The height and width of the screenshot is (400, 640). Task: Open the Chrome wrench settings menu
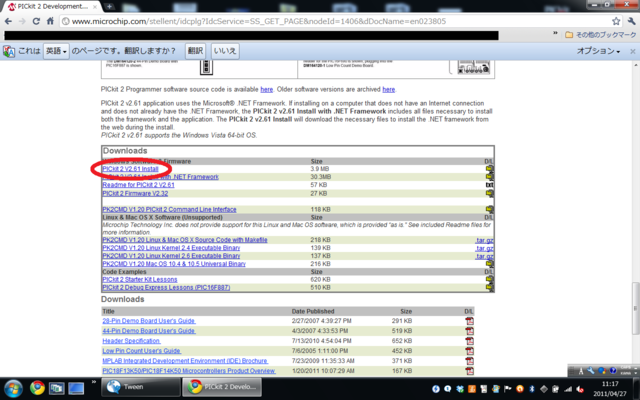click(631, 21)
